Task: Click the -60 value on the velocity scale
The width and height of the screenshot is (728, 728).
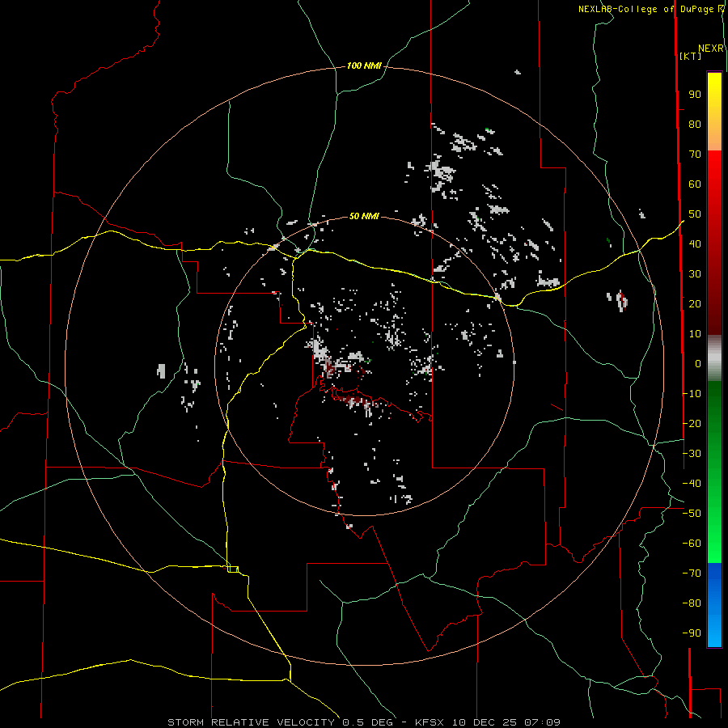Action: tap(692, 544)
